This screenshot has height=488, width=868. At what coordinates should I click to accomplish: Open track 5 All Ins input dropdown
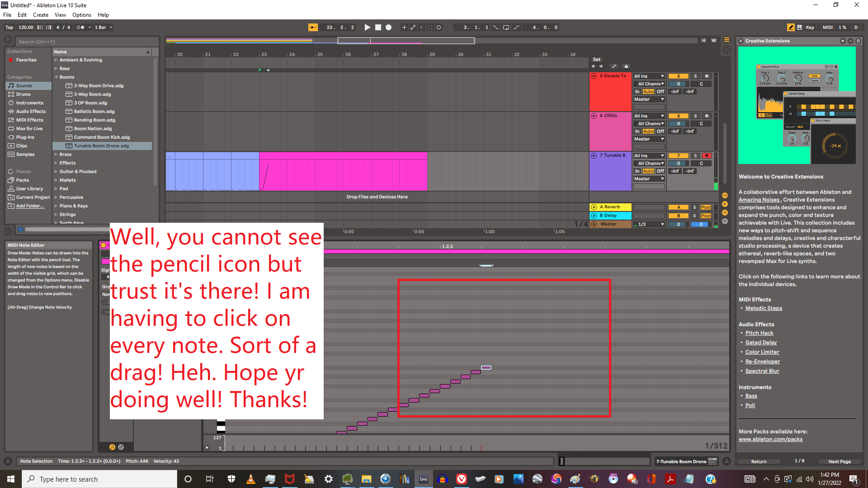(649, 76)
